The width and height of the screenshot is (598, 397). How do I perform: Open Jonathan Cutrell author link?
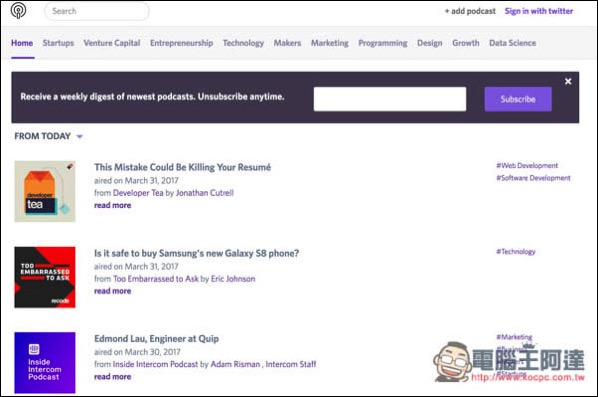point(204,193)
